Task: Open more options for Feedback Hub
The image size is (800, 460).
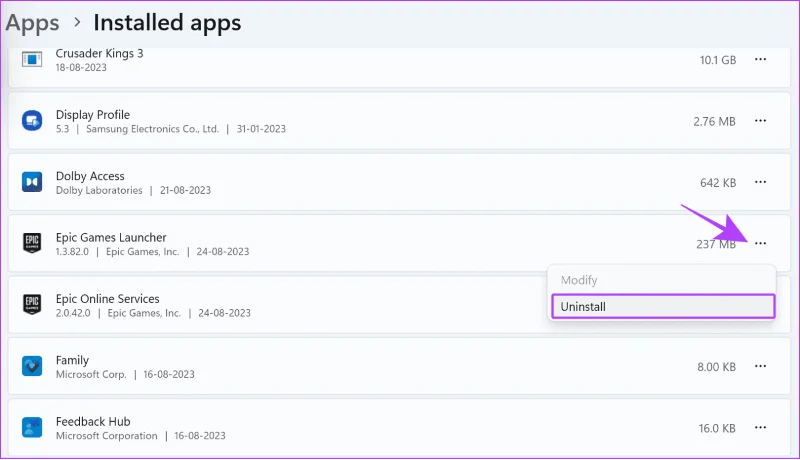Action: [x=760, y=427]
